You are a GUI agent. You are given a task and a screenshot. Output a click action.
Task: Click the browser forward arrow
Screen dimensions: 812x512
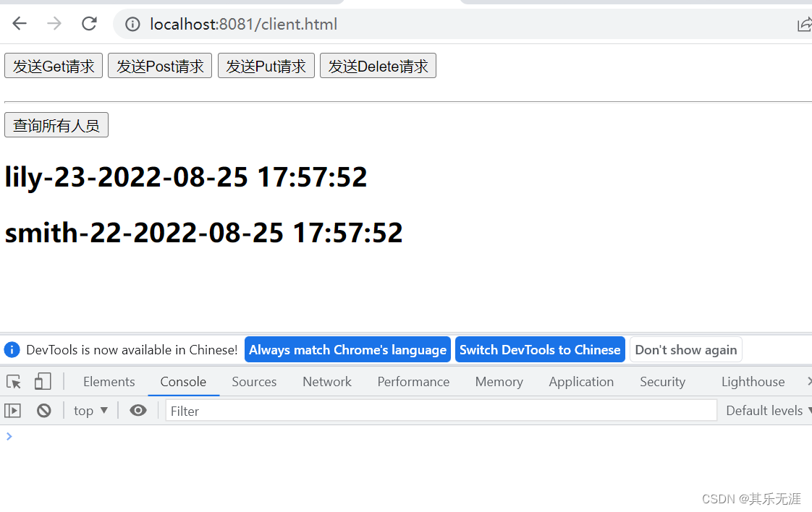tap(54, 23)
